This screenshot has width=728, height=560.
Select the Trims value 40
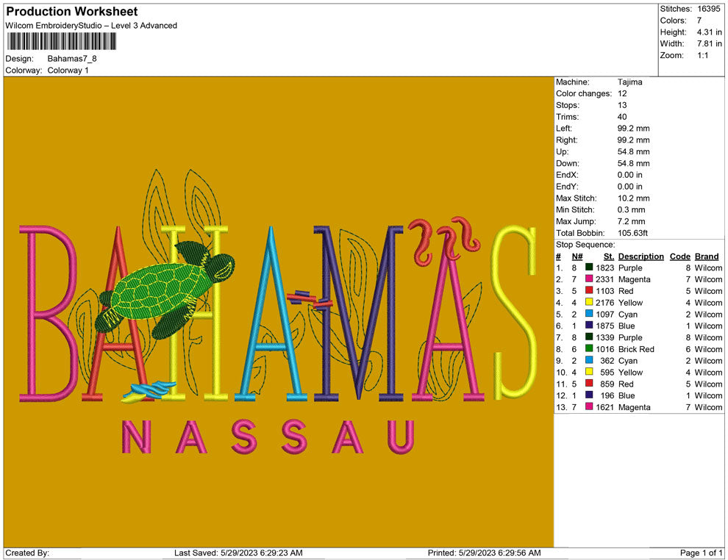[x=622, y=117]
